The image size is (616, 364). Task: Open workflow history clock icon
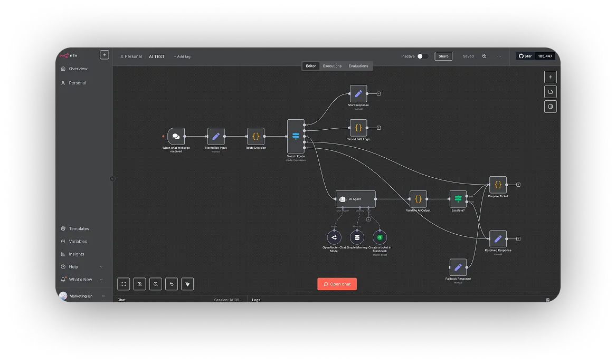coord(484,56)
